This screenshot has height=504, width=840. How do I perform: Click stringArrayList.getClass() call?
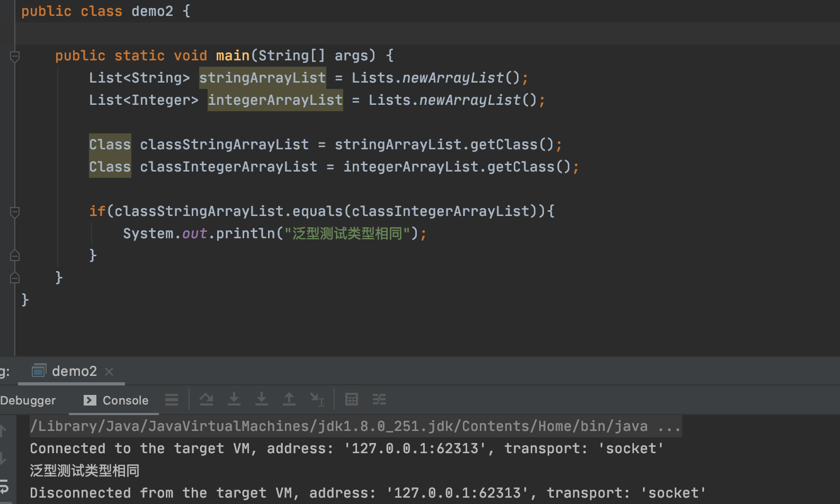click(x=444, y=145)
